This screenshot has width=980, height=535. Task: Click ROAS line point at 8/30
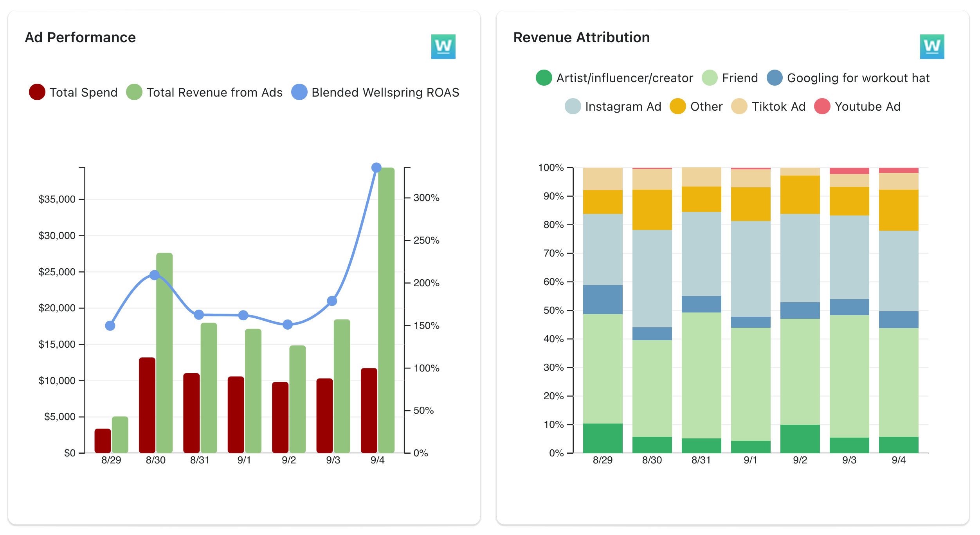click(x=155, y=275)
